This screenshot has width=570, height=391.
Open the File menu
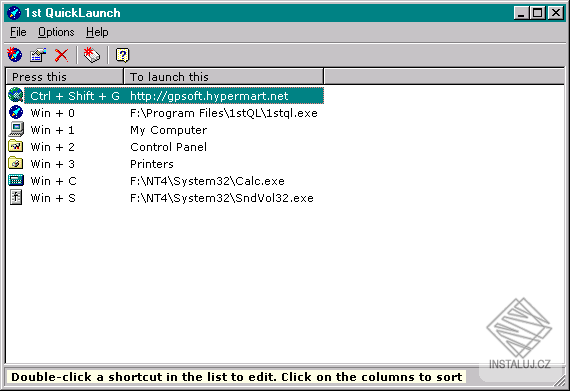(18, 32)
